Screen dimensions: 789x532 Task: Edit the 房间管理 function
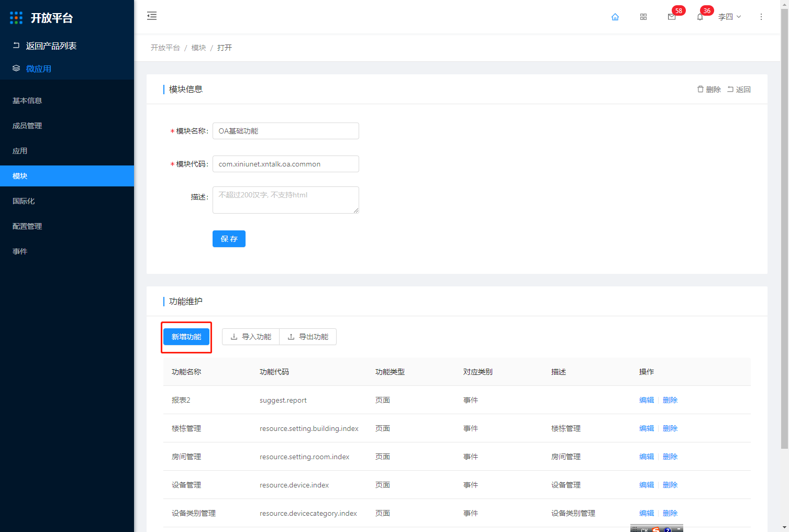click(x=647, y=457)
